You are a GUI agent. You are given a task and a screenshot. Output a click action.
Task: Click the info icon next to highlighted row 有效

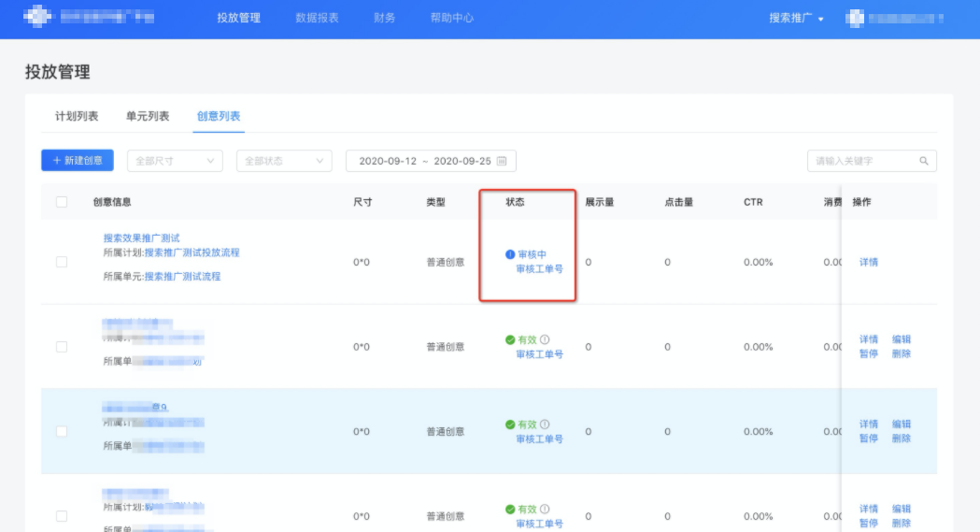[x=545, y=424]
